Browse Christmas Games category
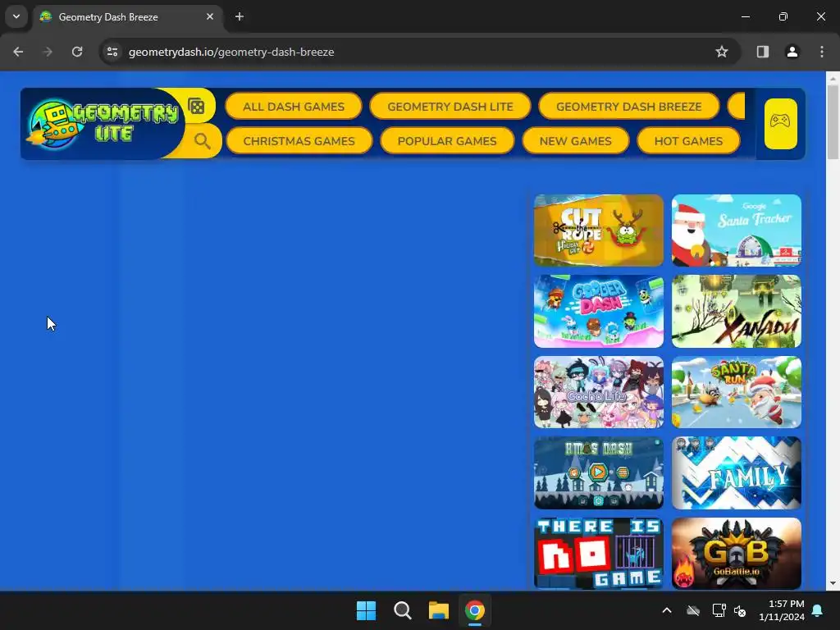 click(x=299, y=141)
